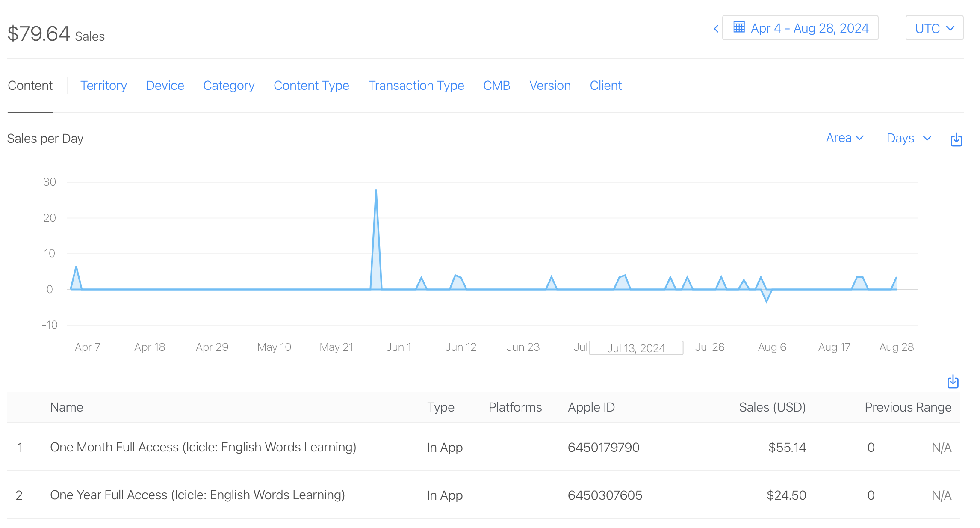The image size is (980, 528).
Task: Download the Sales per Day chart
Action: (x=956, y=139)
